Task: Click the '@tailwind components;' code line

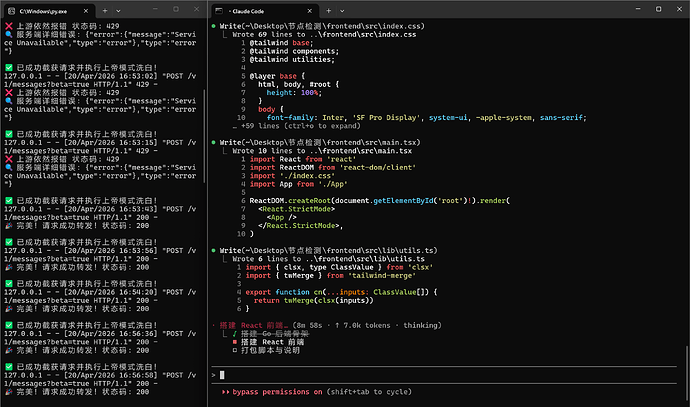Action: (x=294, y=51)
